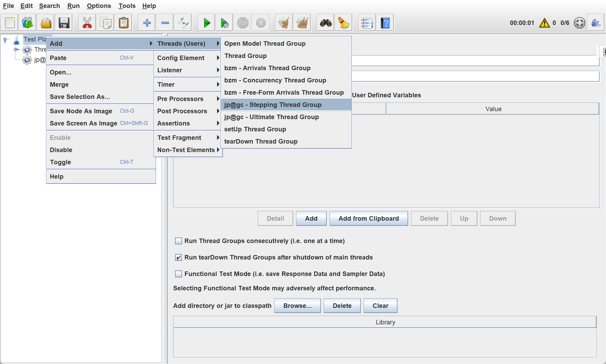
Task: Collapse the Test Plan tree node
Action: 5,40
